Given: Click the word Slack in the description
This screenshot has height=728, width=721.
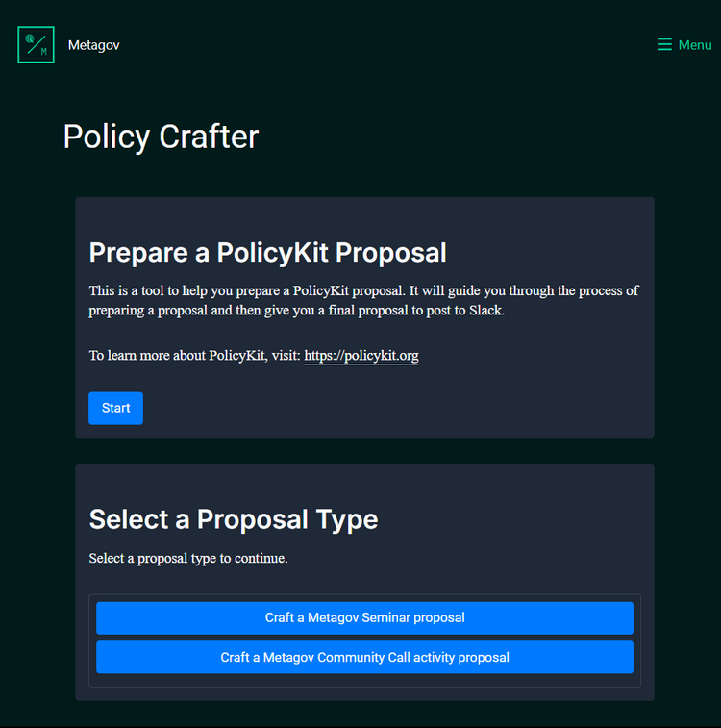Looking at the screenshot, I should coord(487,311).
